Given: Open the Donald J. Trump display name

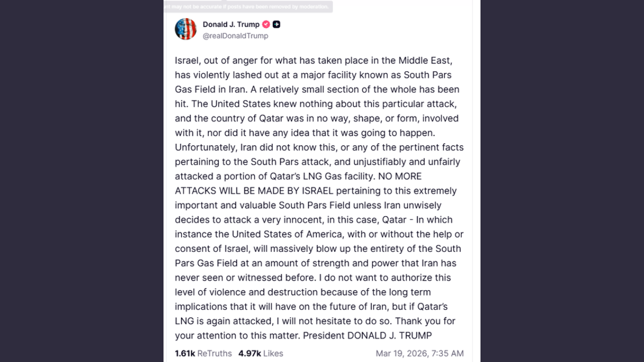Looking at the screenshot, I should click(x=231, y=24).
